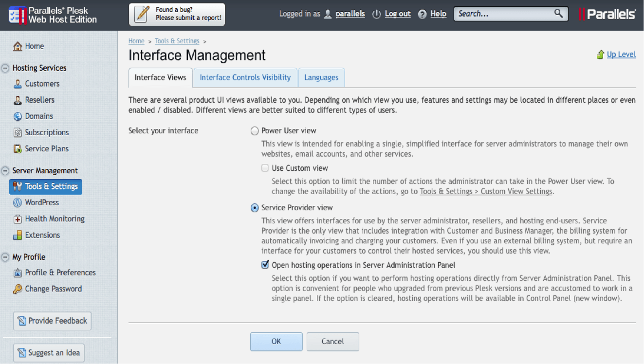The height and width of the screenshot is (364, 644).
Task: Collapse the Server Management section
Action: pos(5,171)
